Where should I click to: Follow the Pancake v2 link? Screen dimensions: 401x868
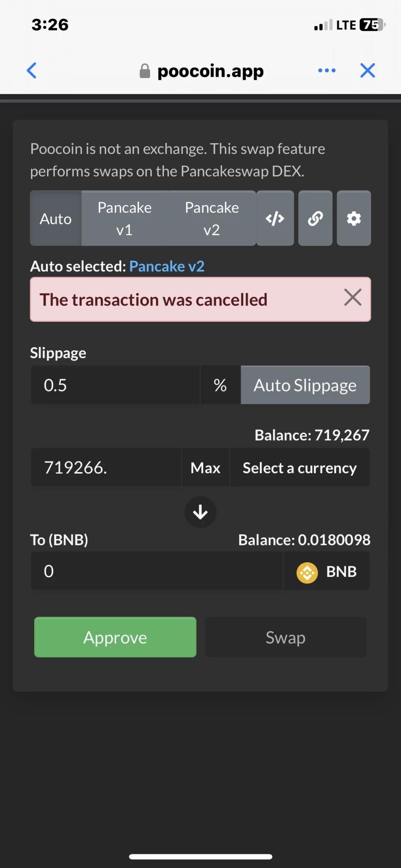[167, 266]
